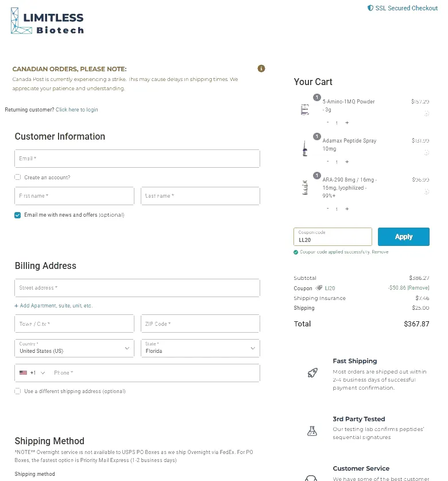Image resolution: width=448 pixels, height=481 pixels.
Task: Enable Use a different shipping address
Action: point(17,391)
